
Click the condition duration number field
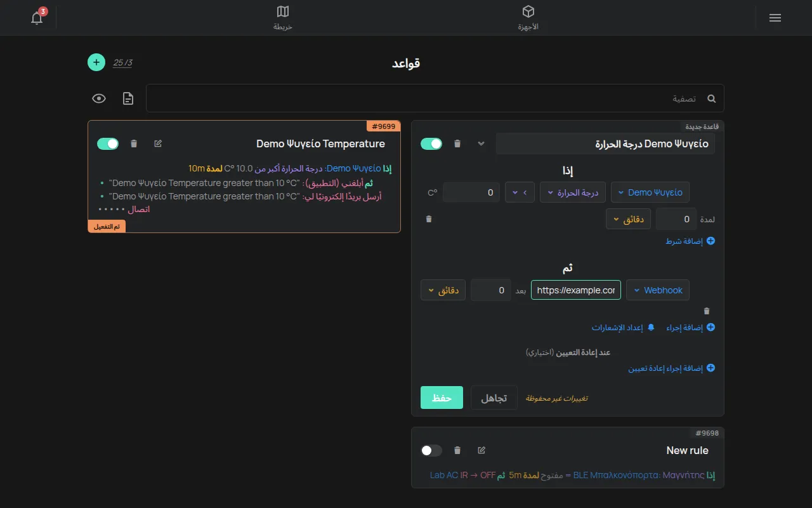(676, 219)
